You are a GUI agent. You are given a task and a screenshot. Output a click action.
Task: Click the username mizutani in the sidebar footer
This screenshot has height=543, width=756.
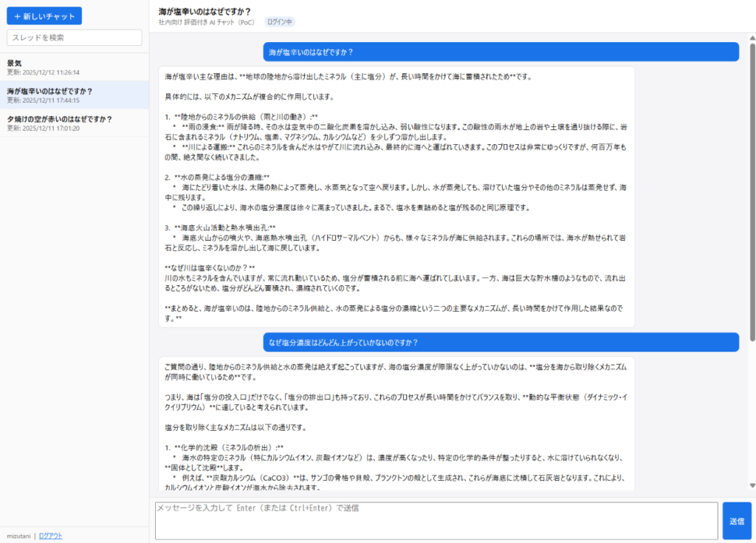point(17,536)
